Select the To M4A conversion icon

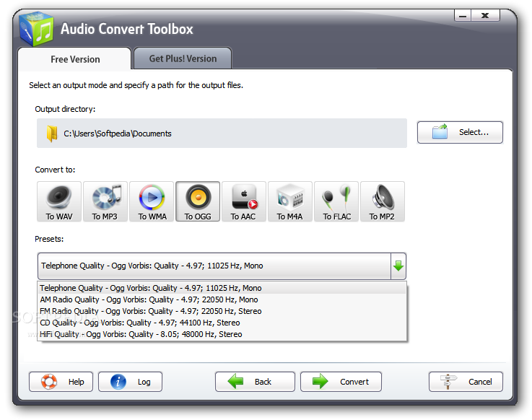290,201
